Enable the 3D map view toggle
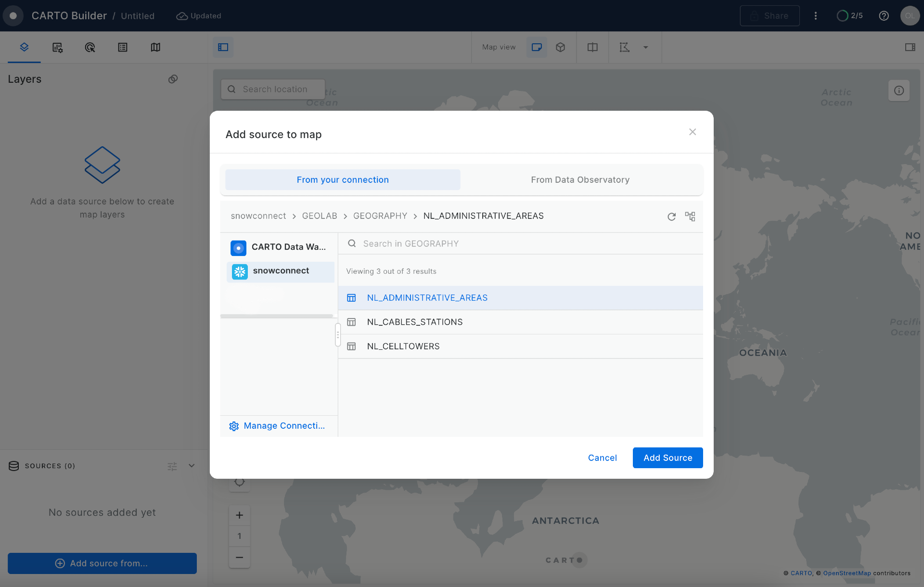This screenshot has width=924, height=587. [560, 47]
